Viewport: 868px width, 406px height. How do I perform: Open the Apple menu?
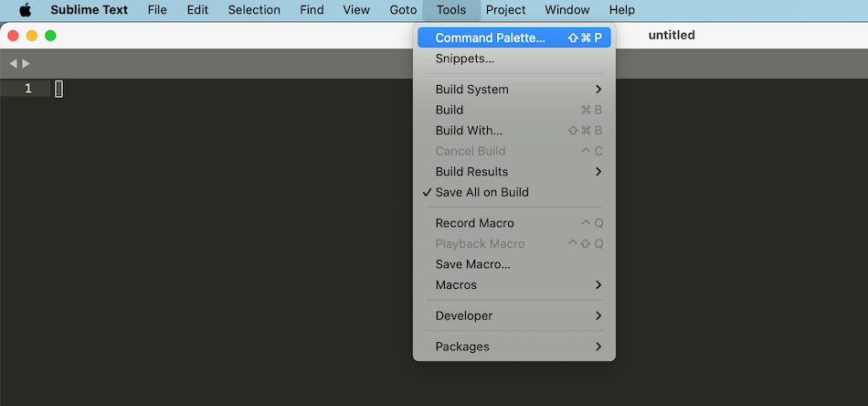click(x=26, y=10)
